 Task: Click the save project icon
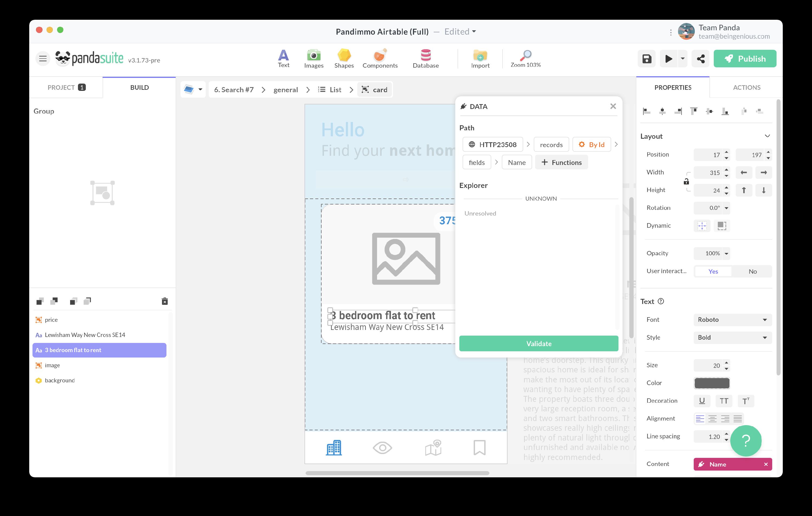(646, 59)
